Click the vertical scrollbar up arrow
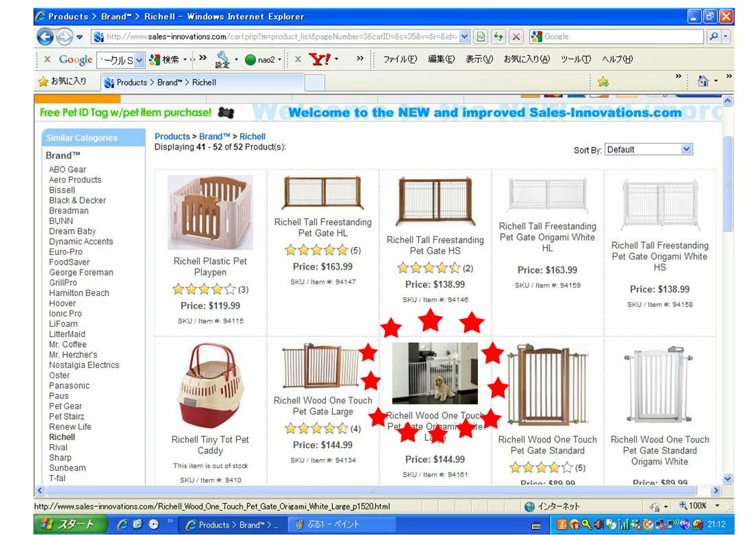 pyautogui.click(x=728, y=101)
